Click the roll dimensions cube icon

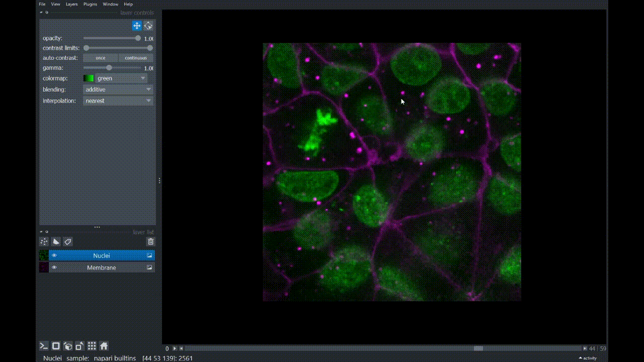pyautogui.click(x=68, y=346)
